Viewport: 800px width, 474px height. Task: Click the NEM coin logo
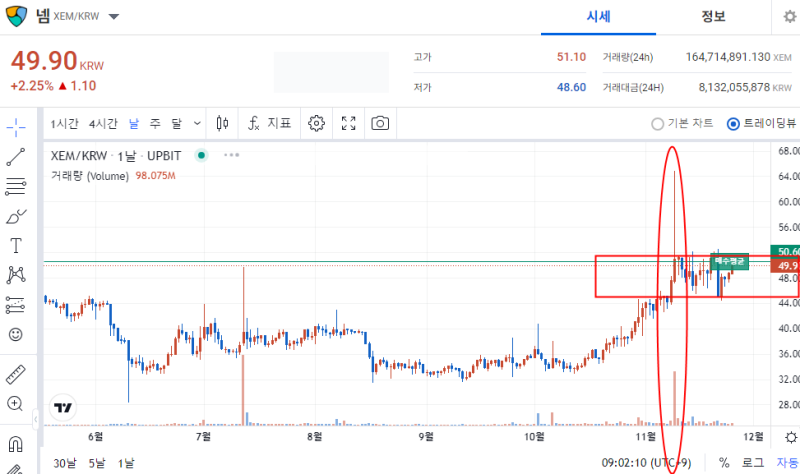click(16, 16)
